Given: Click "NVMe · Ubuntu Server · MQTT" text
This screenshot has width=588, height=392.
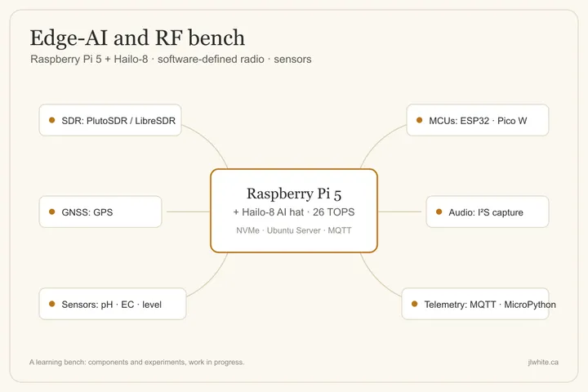Looking at the screenshot, I should pos(294,230).
